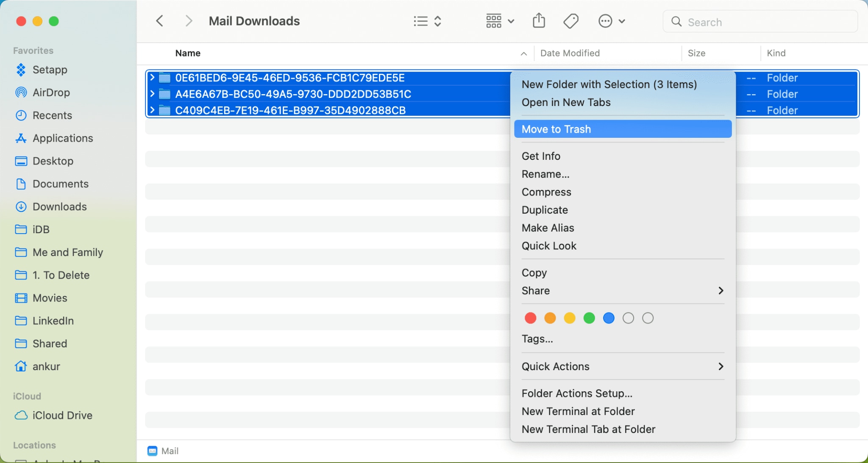Open the Movies folder in the sidebar

tap(50, 298)
